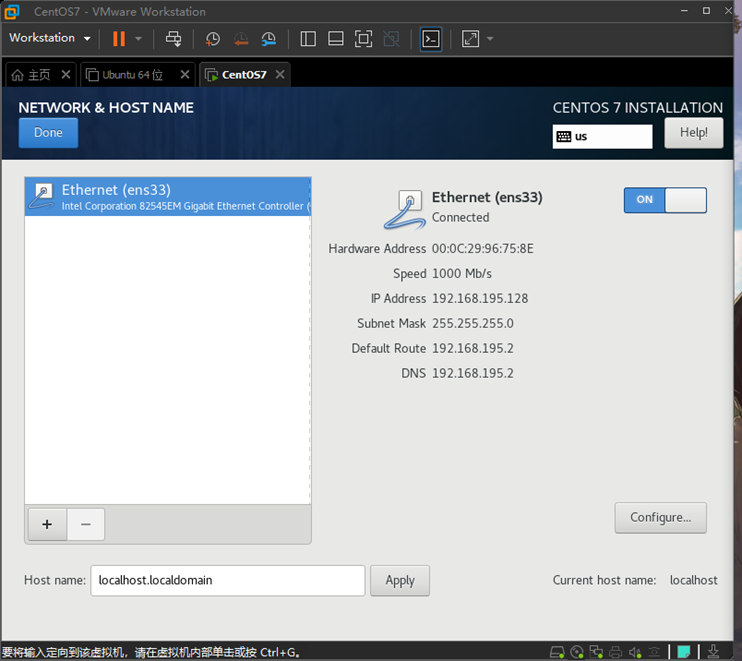Click the Done button
The image size is (742, 661).
pyautogui.click(x=48, y=133)
